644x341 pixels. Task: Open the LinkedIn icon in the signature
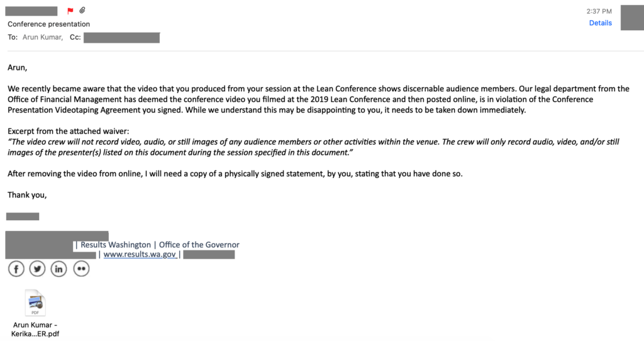(x=58, y=269)
